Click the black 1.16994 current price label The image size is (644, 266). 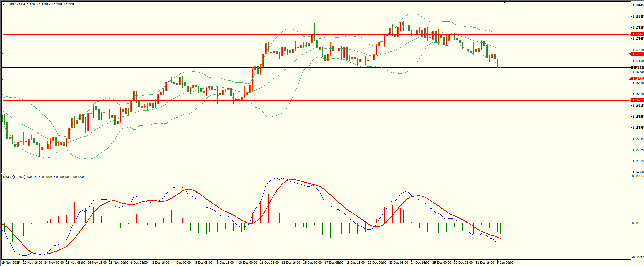click(x=638, y=68)
